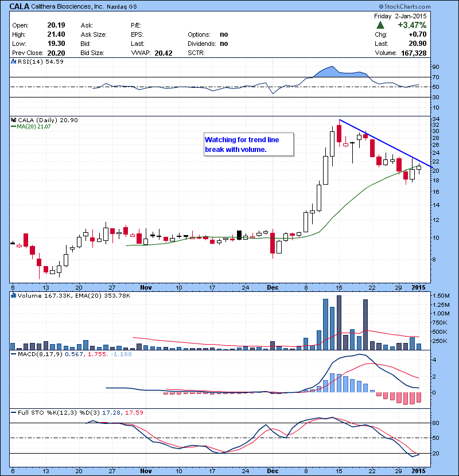Click the Dec label on price axis
This screenshot has width=459, height=476.
[273, 287]
